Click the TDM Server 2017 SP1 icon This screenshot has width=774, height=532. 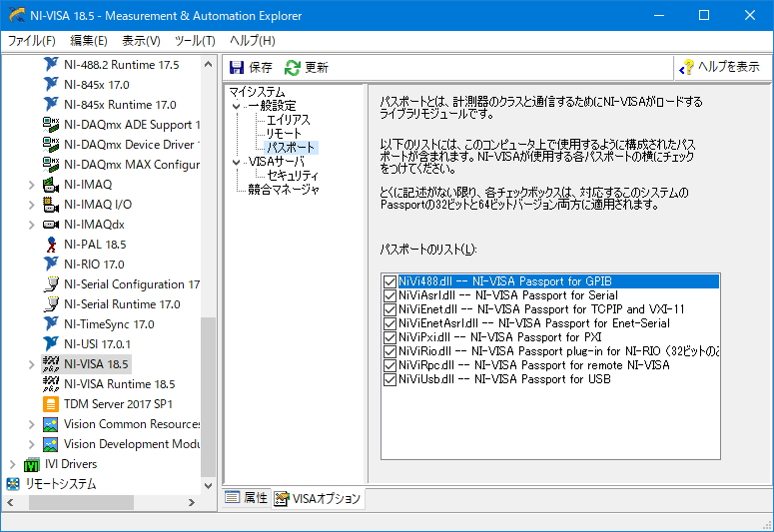pos(51,404)
